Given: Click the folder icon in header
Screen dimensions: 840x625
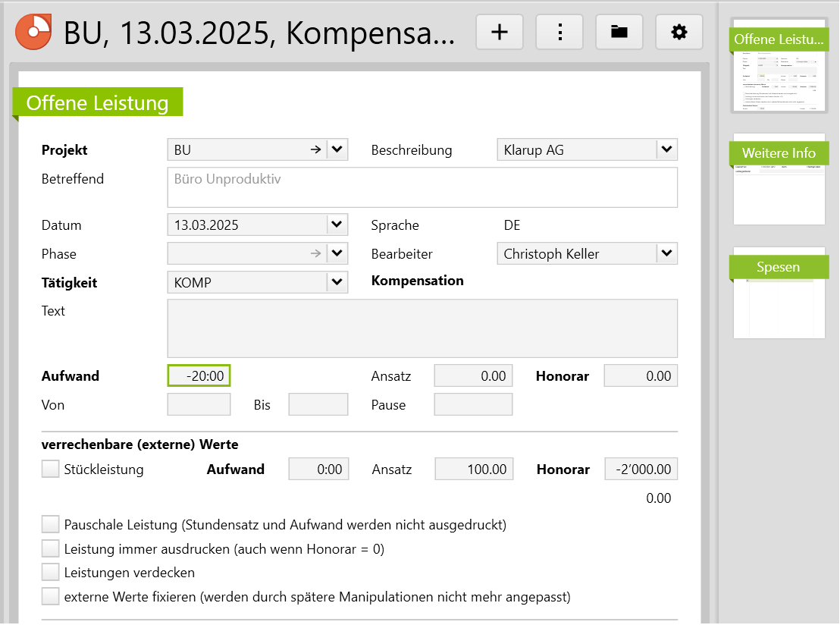Looking at the screenshot, I should [x=619, y=32].
